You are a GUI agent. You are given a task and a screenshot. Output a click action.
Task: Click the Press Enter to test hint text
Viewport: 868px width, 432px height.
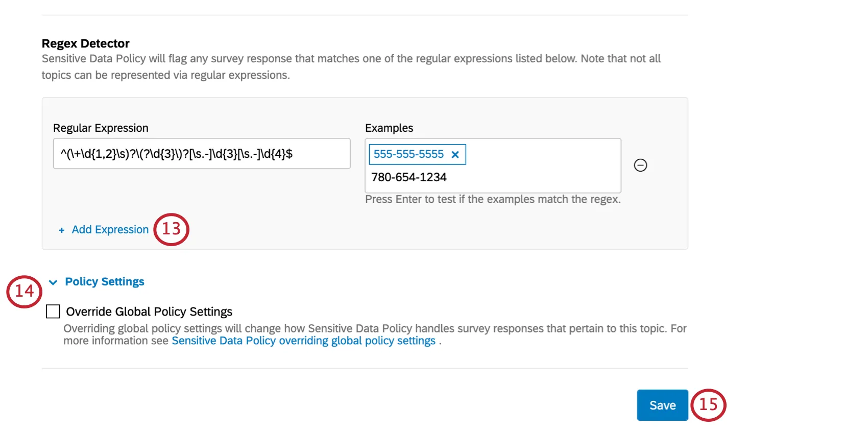point(492,199)
